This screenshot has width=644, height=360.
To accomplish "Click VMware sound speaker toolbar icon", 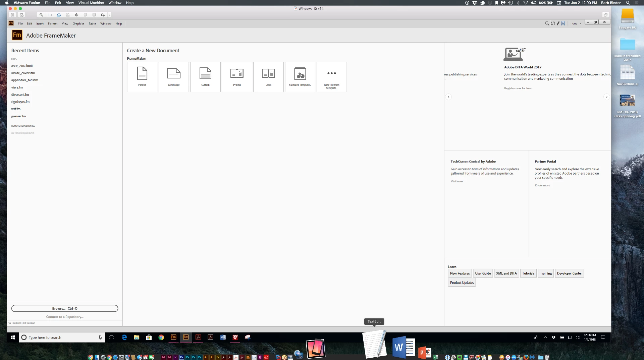I will 76,15.
